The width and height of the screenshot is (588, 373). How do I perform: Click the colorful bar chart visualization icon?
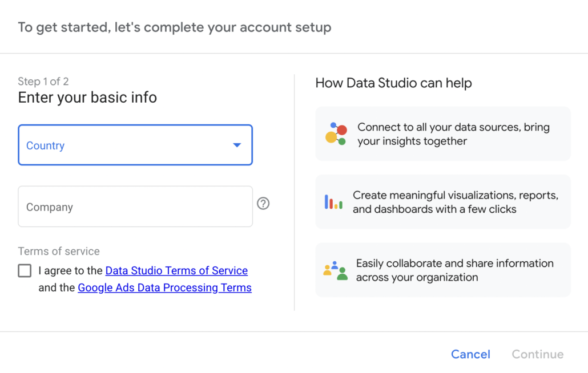(x=335, y=201)
